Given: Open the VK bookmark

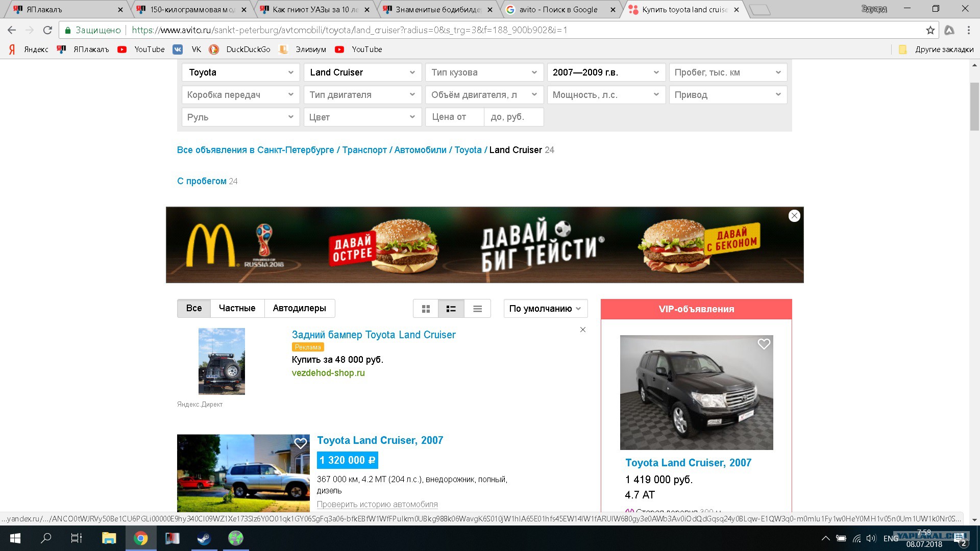Looking at the screenshot, I should [x=187, y=49].
